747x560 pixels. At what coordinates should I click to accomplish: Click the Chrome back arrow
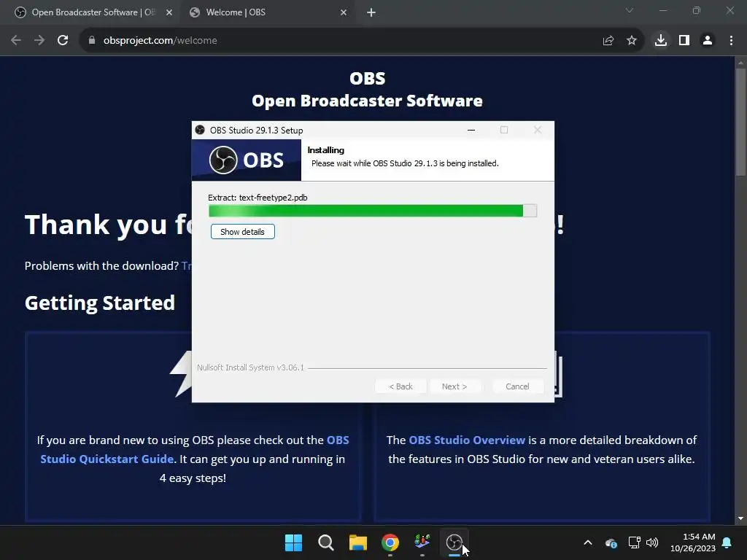click(16, 41)
